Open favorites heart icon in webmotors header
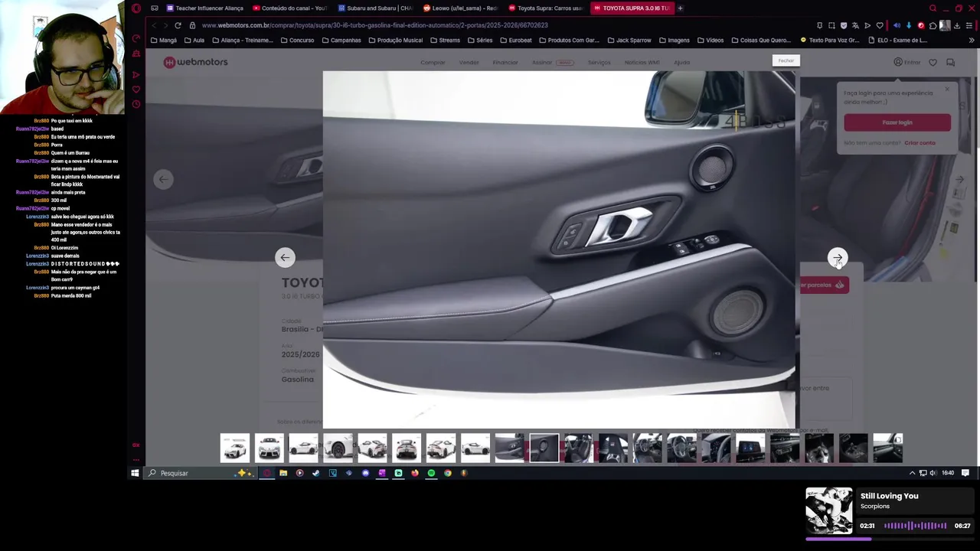Image resolution: width=980 pixels, height=551 pixels. (x=933, y=63)
